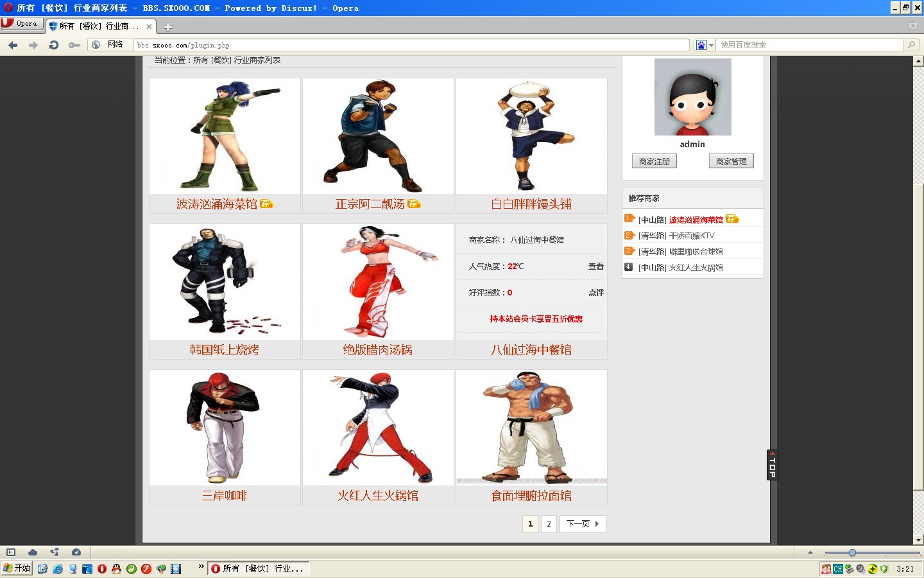
Task: Open the 绝版腊肉汤锅 card link
Action: tap(378, 350)
